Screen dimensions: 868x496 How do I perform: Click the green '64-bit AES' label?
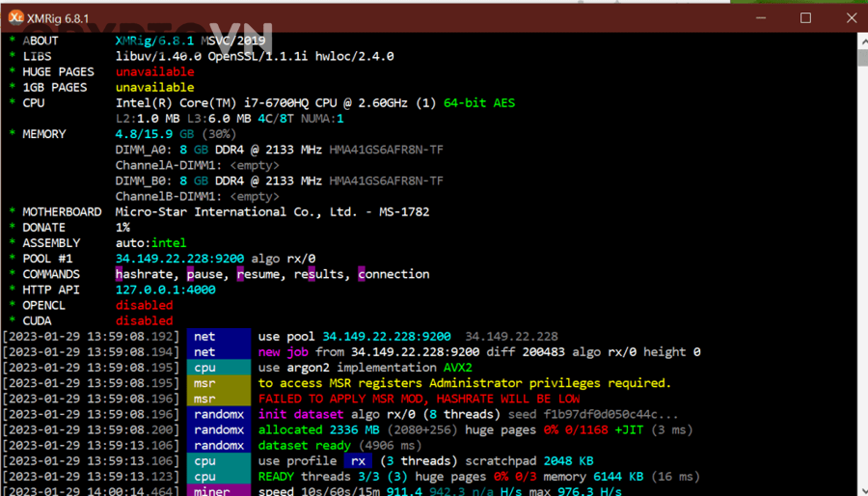click(x=478, y=103)
